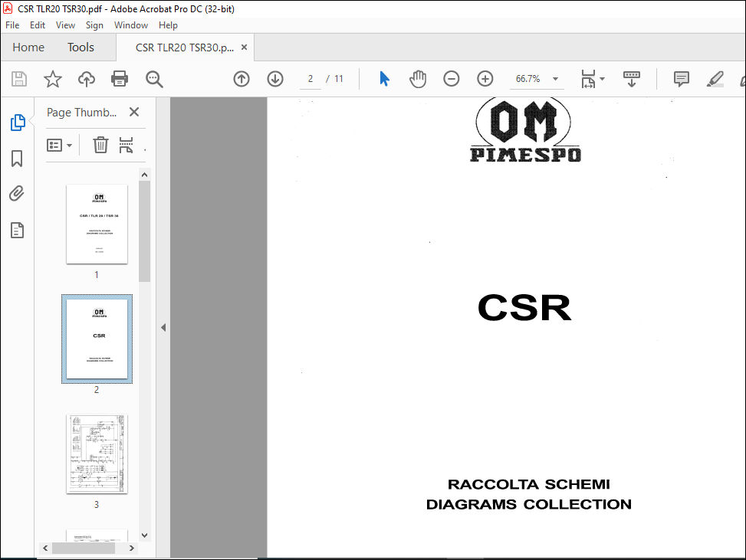Open the Attachments paperclip panel
Screen dimensions: 746x560
coord(17,194)
